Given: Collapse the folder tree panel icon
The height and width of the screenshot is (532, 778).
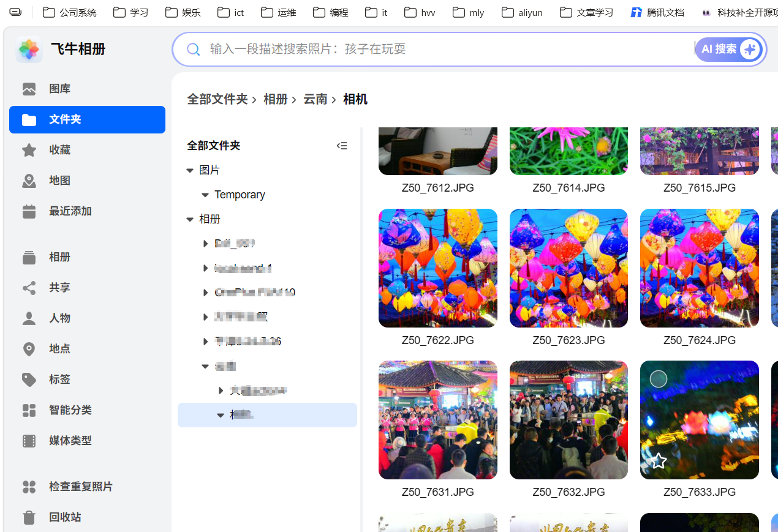Looking at the screenshot, I should click(342, 146).
